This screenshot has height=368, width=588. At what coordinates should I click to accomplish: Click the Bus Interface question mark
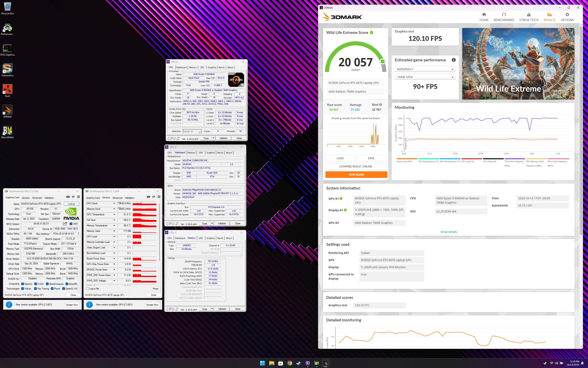click(x=78, y=234)
